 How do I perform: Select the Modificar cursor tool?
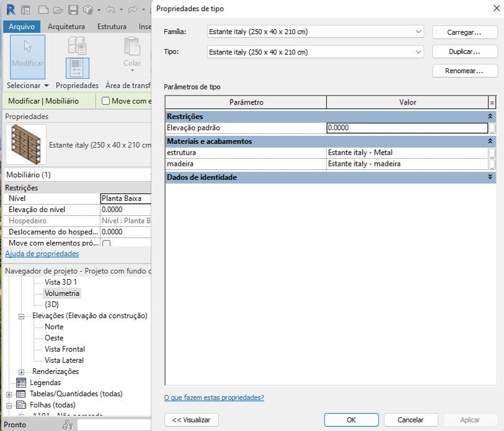[28, 56]
